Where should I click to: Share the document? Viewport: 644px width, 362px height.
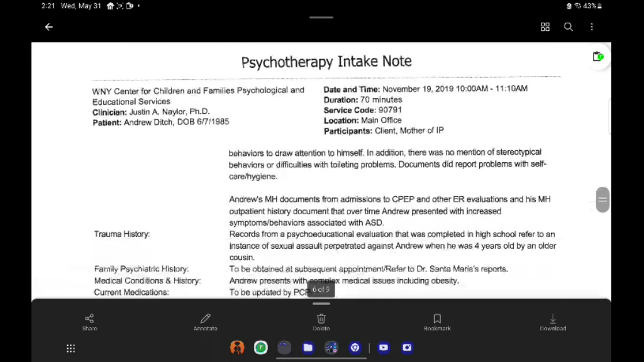89,322
